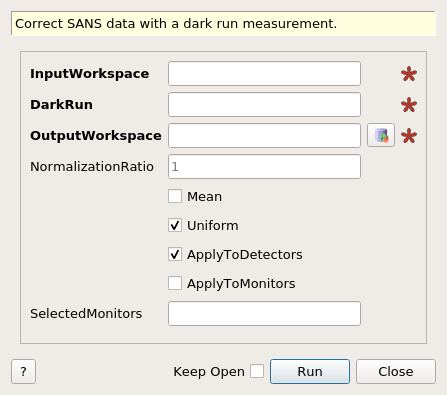The width and height of the screenshot is (447, 395).
Task: Click into the NormalizationRatio field
Action: pyautogui.click(x=264, y=166)
